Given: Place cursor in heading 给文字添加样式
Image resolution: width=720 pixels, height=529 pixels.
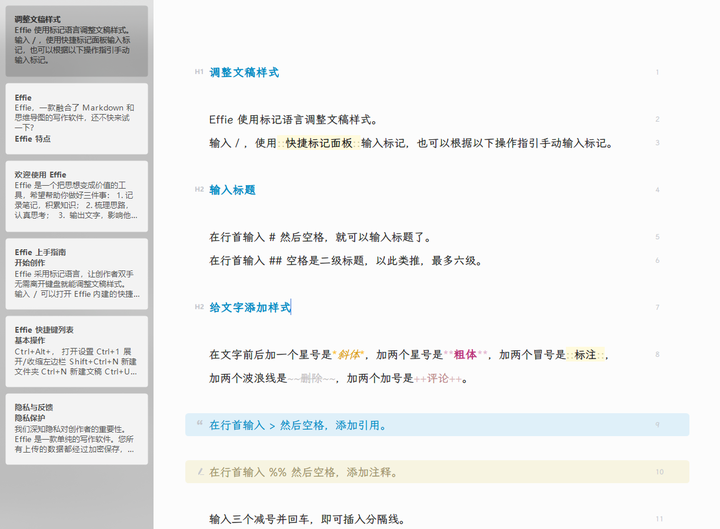Looking at the screenshot, I should point(250,308).
